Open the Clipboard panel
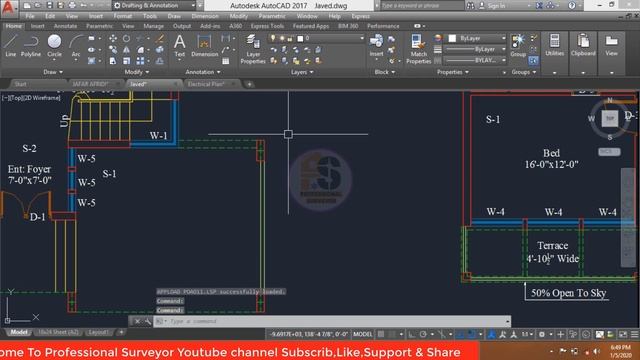 [x=583, y=45]
